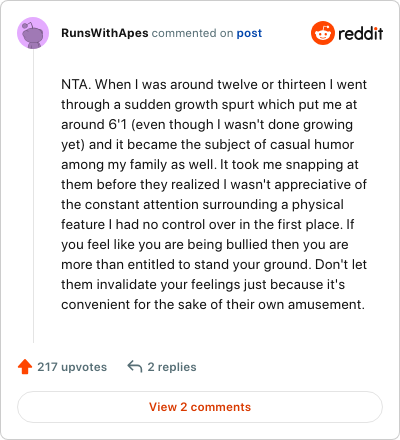Click the reply arrow icon
The image size is (400, 440).
pyautogui.click(x=135, y=367)
